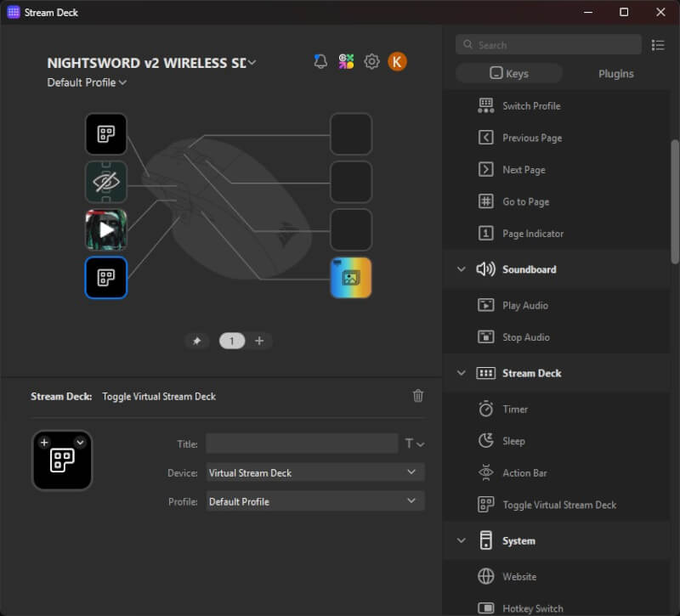Minimize the Stream Deck window
680x616 pixels.
pyautogui.click(x=588, y=12)
